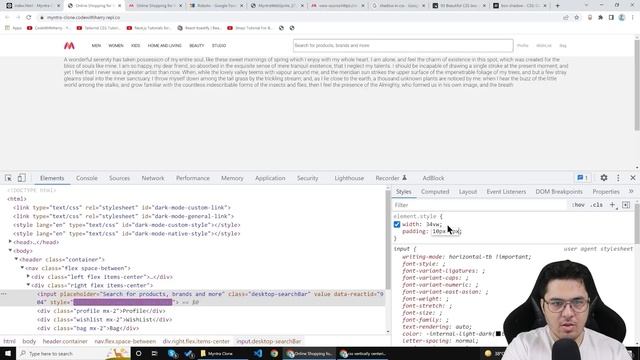Click the Profile link in the Myntra header
Viewport: 640px width, 360px height.
(523, 46)
